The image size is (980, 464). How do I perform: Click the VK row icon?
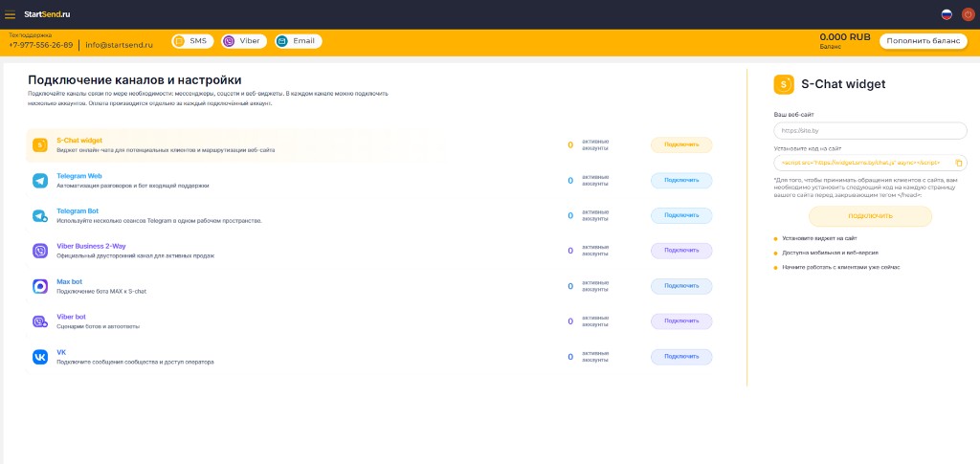pyautogui.click(x=40, y=357)
